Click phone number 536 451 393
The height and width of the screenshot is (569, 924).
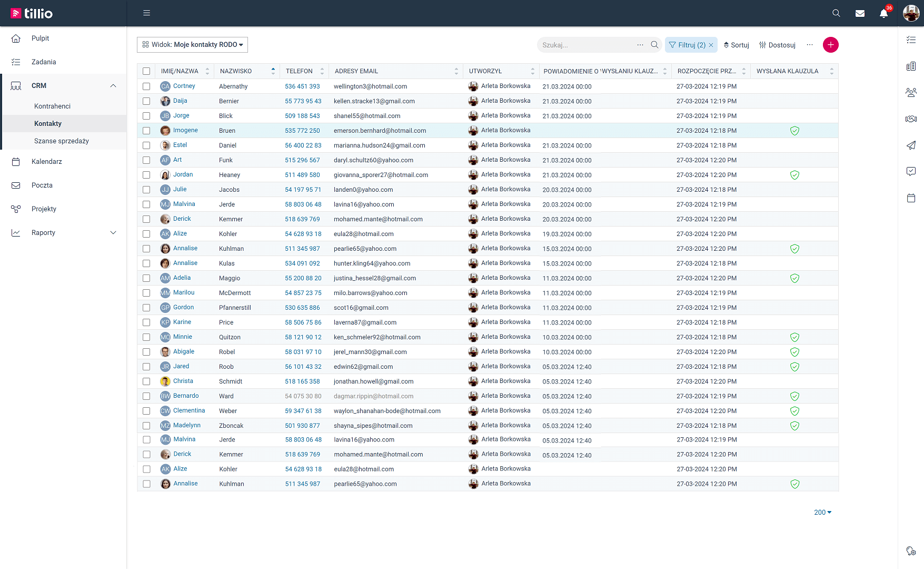coord(302,86)
